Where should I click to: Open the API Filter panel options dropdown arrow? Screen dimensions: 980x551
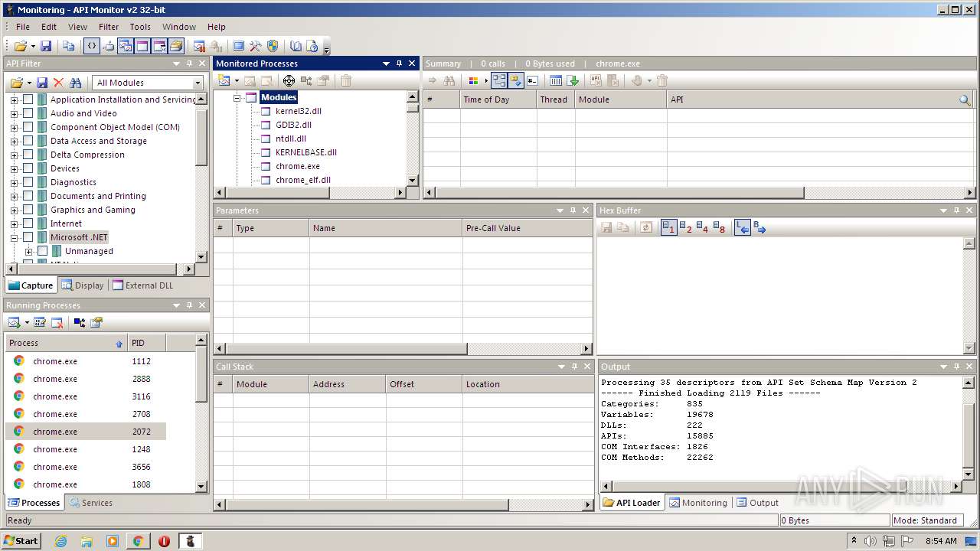click(176, 64)
